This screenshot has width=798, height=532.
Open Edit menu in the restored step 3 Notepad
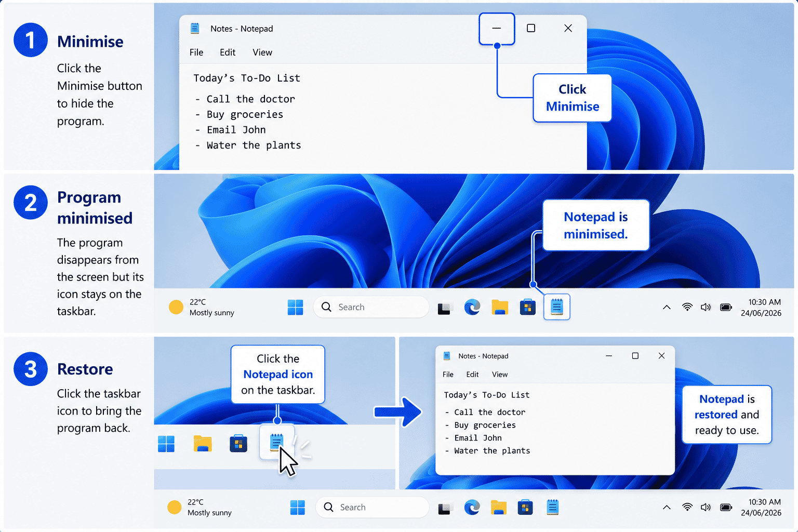point(472,375)
